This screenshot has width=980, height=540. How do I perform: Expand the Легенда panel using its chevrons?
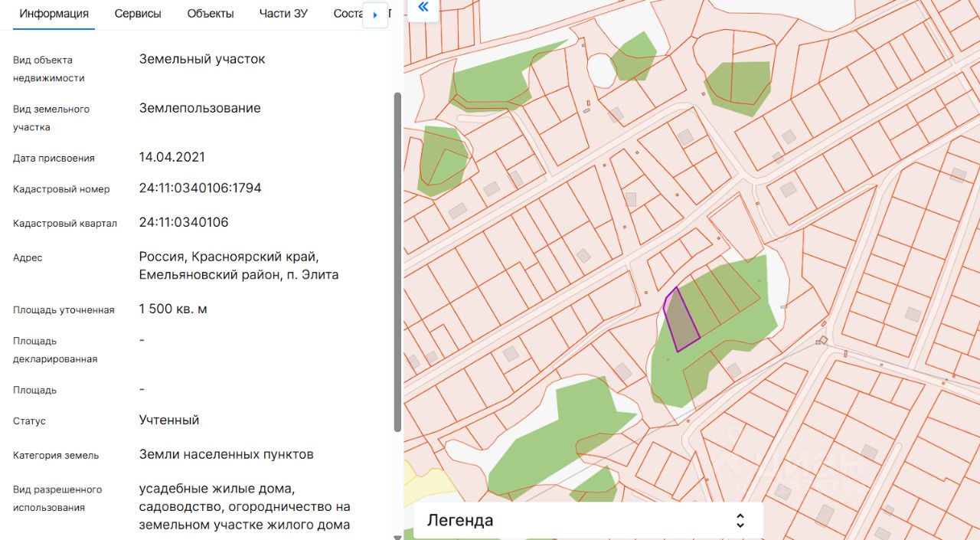click(740, 521)
